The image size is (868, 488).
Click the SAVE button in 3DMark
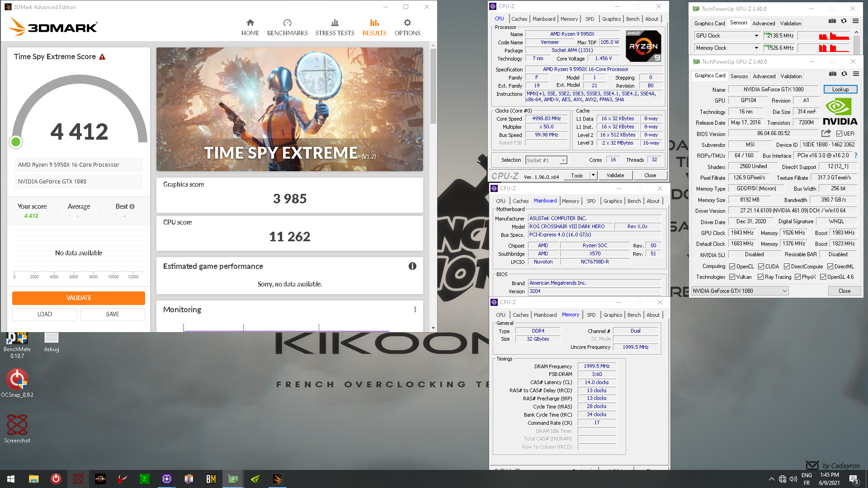113,314
